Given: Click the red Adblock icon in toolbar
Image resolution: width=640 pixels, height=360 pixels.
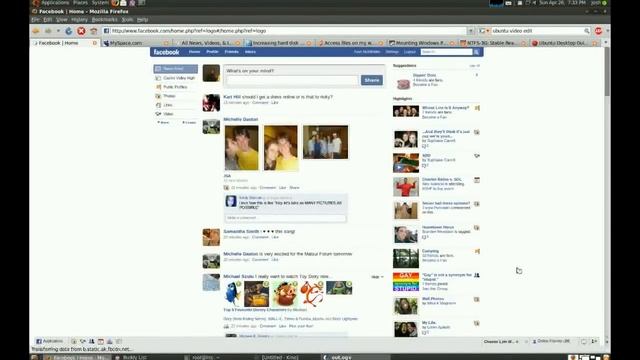Looking at the screenshot, I should 598,31.
